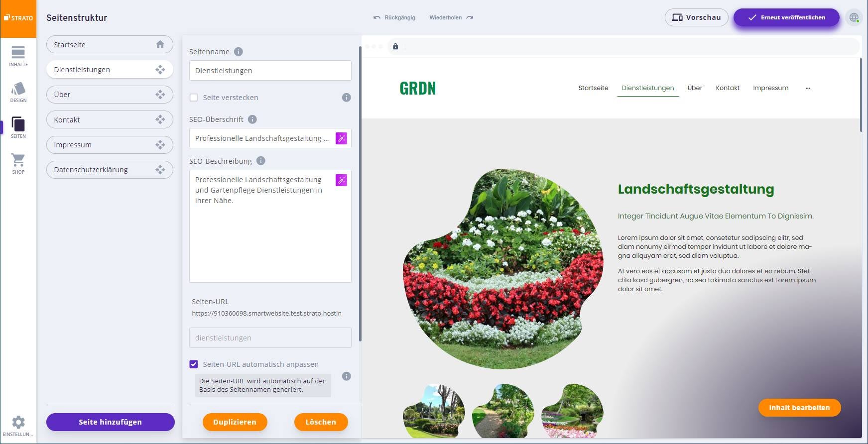Click the home icon on Startseite

(160, 44)
